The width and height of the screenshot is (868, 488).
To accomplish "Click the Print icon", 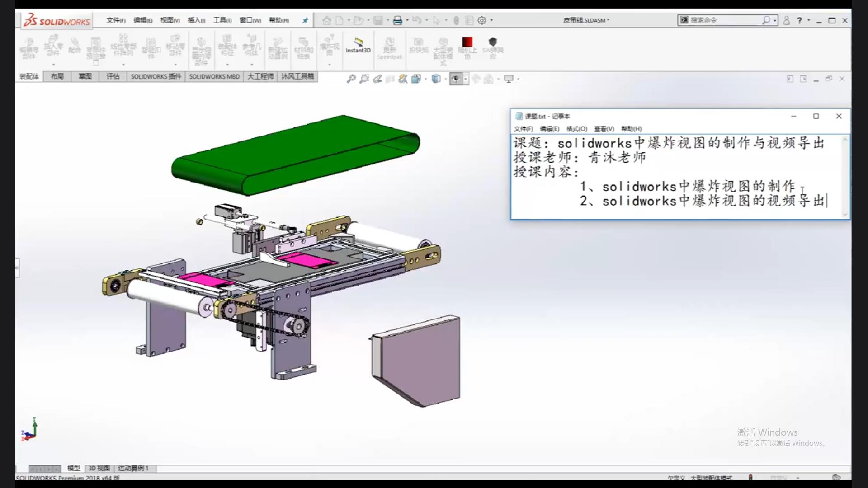I will 397,20.
